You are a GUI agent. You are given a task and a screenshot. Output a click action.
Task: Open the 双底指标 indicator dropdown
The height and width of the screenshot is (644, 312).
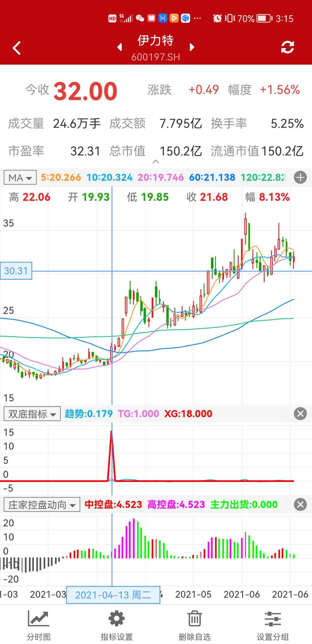tap(32, 414)
